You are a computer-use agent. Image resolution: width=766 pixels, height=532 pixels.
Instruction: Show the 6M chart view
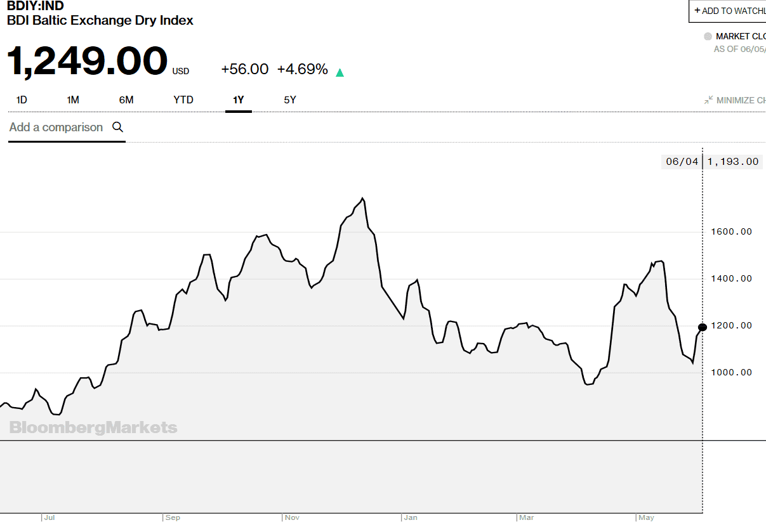tap(126, 100)
